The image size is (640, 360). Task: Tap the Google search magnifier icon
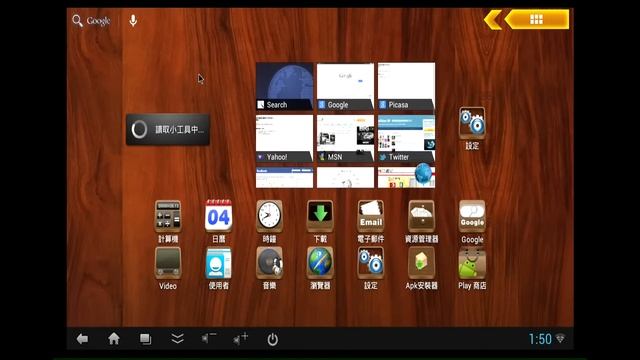pos(77,20)
